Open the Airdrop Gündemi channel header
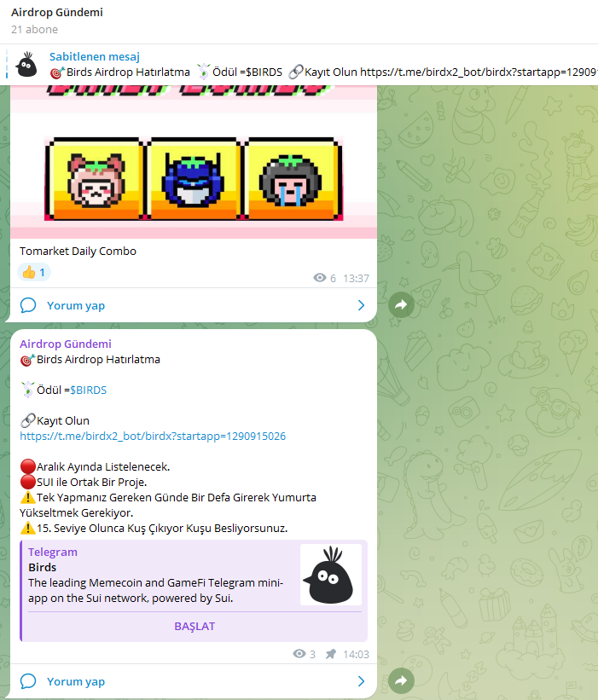 [56, 13]
